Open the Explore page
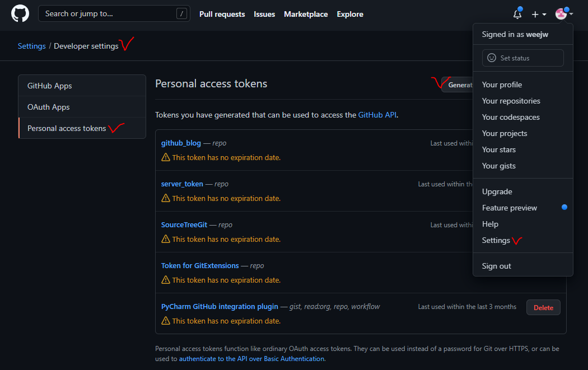This screenshot has width=588, height=370. click(350, 14)
